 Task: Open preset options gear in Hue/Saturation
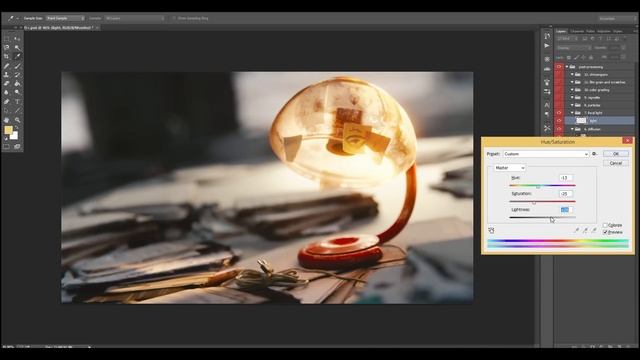[x=595, y=154]
